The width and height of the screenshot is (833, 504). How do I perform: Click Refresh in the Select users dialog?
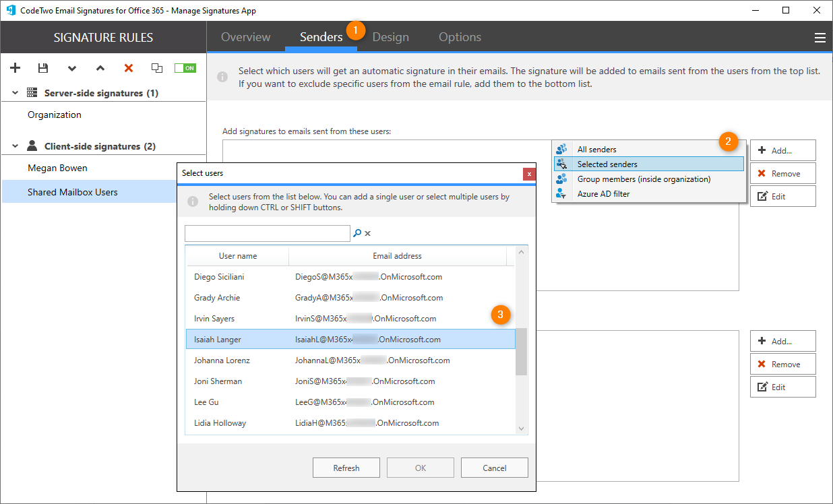[346, 467]
